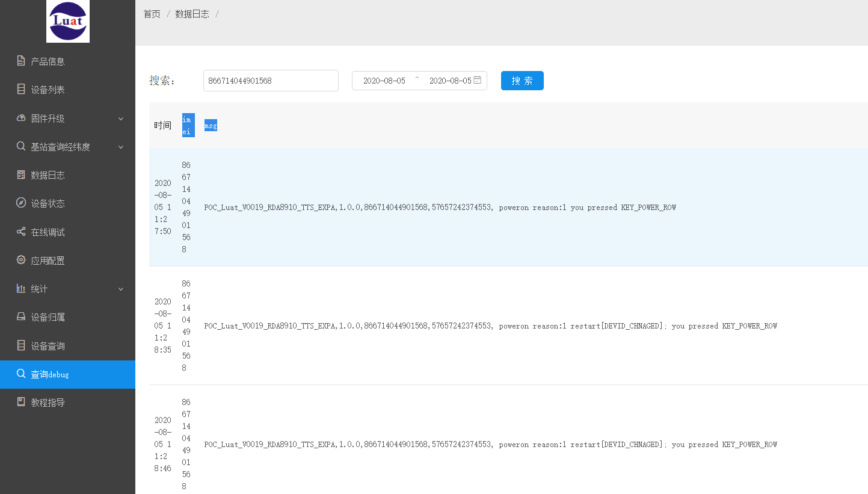
Task: Open the 产品信息 menu item
Action: (x=67, y=61)
